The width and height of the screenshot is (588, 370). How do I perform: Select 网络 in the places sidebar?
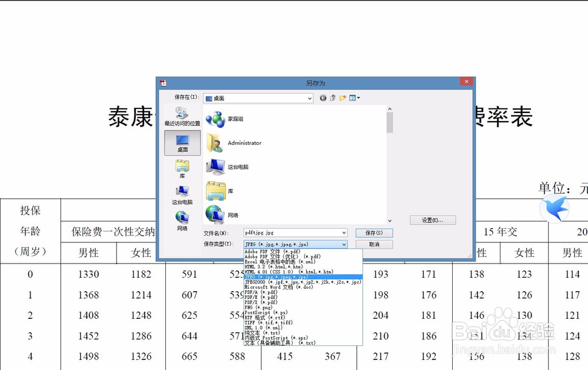[182, 221]
